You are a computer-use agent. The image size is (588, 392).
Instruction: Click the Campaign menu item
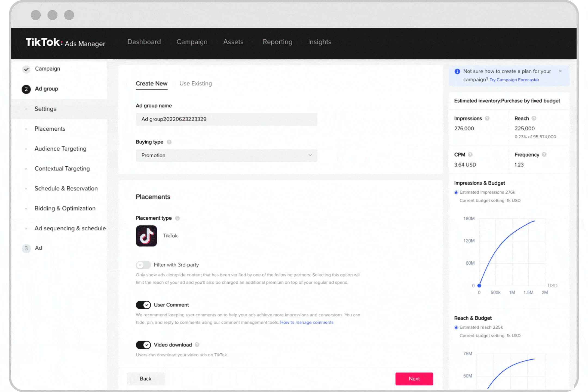click(191, 42)
